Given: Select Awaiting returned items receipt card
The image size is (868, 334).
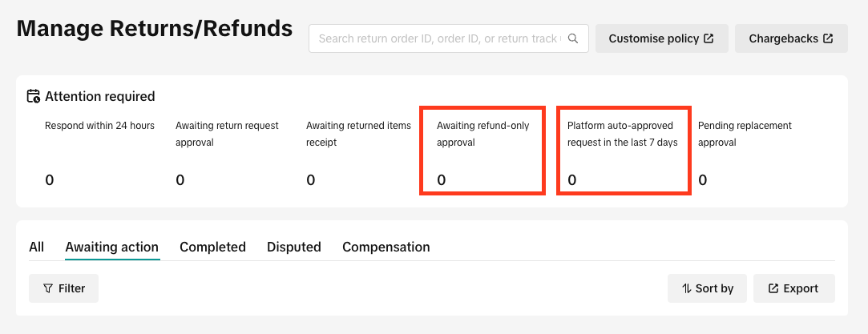Looking at the screenshot, I should 359,151.
